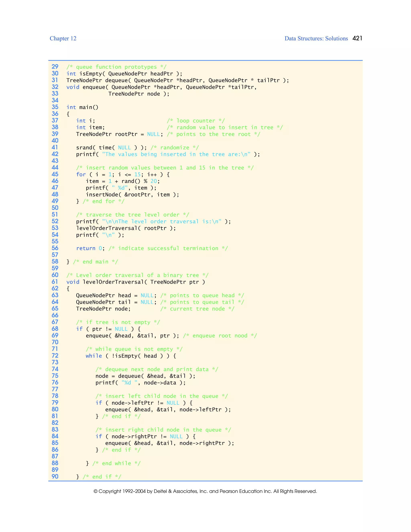
Task: Click '/* random value to insert in tree */'
Action: (225, 127)
